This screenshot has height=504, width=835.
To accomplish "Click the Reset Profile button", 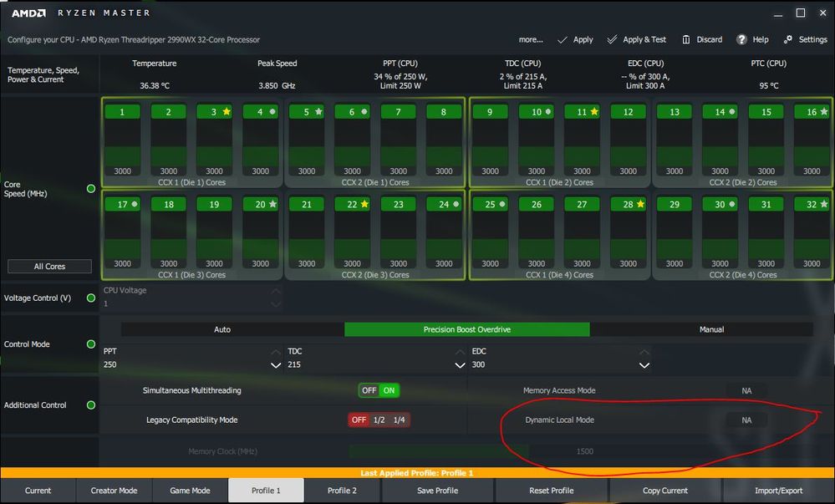I will pyautogui.click(x=552, y=491).
